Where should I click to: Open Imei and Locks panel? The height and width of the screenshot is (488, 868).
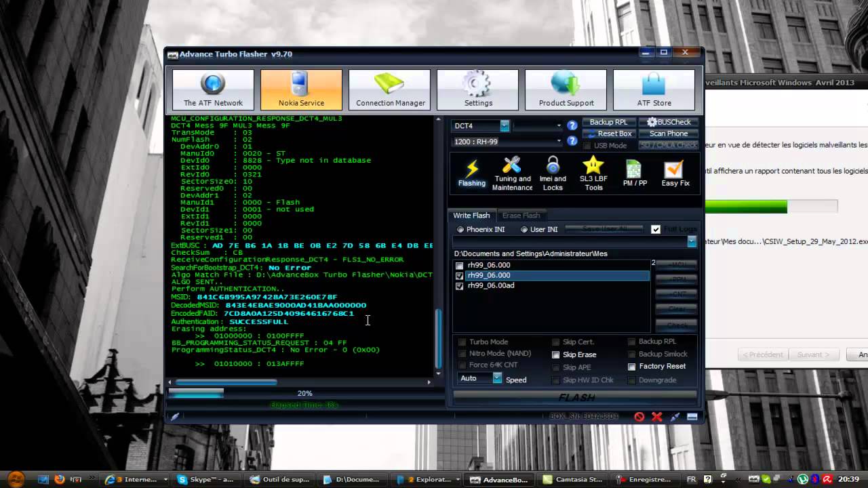[x=553, y=173]
